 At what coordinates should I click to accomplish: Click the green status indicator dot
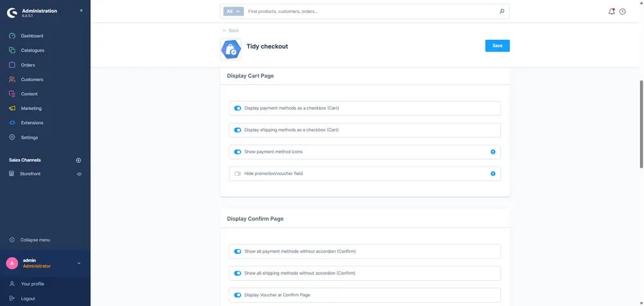(x=81, y=10)
